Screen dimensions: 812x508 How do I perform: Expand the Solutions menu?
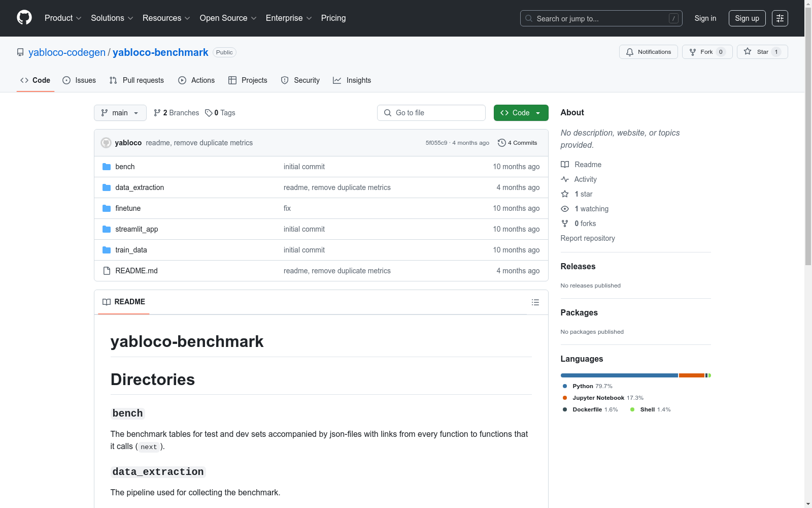pos(112,18)
